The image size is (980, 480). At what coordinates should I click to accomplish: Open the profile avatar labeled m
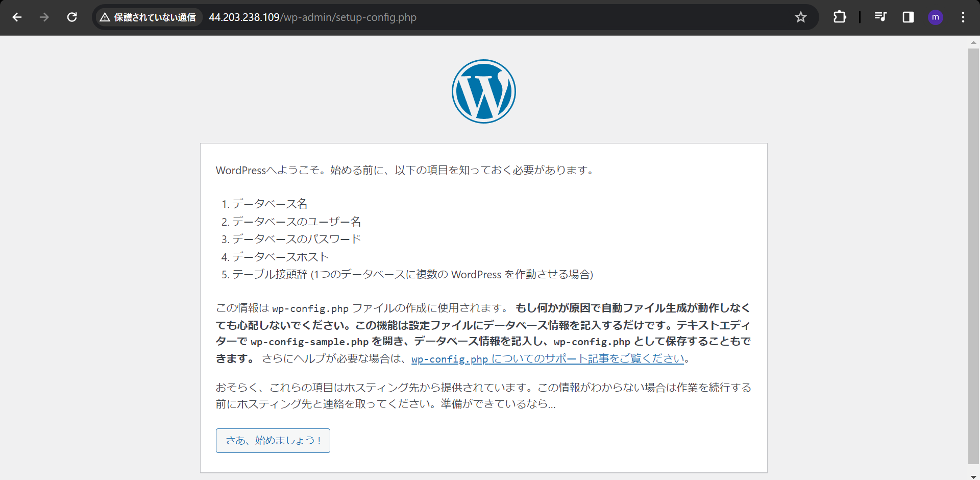[936, 17]
